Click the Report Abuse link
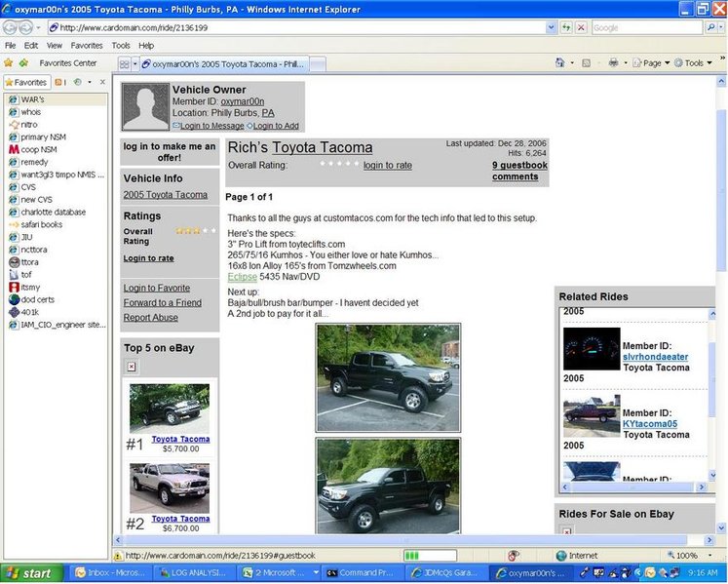Screen dimensions: 728x584 (x=150, y=317)
